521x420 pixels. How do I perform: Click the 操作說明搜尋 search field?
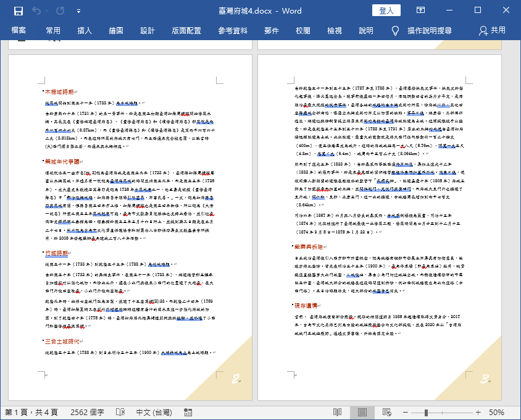pos(430,31)
